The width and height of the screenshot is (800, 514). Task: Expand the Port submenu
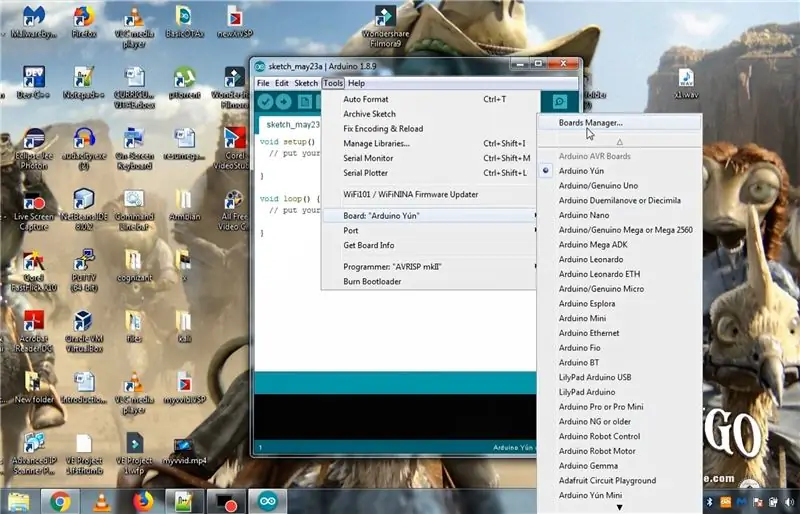pyautogui.click(x=430, y=231)
